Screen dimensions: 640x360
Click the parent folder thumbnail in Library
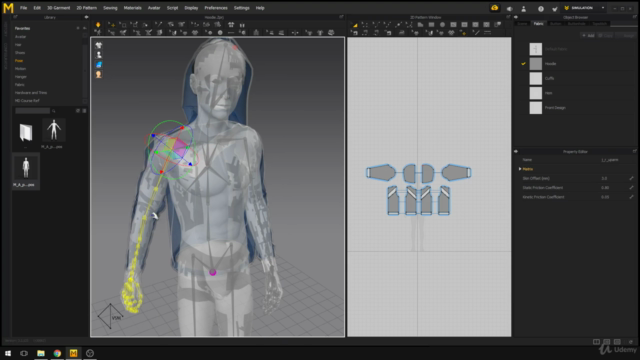tap(26, 133)
